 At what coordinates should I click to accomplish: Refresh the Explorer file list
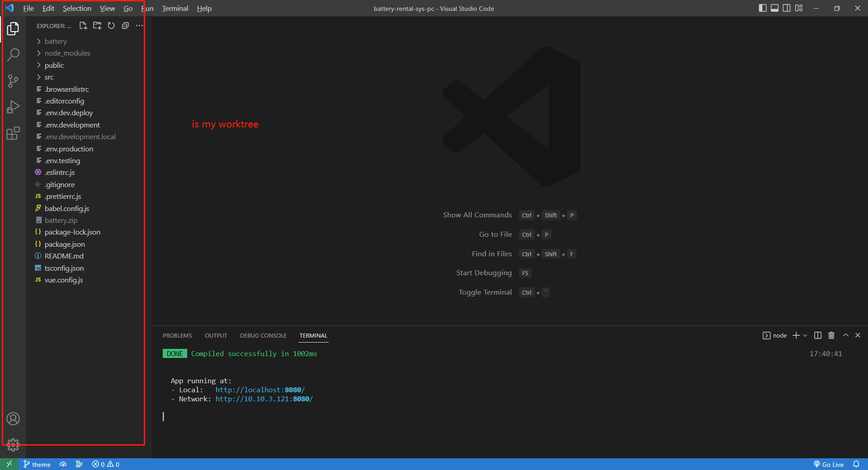pos(111,26)
